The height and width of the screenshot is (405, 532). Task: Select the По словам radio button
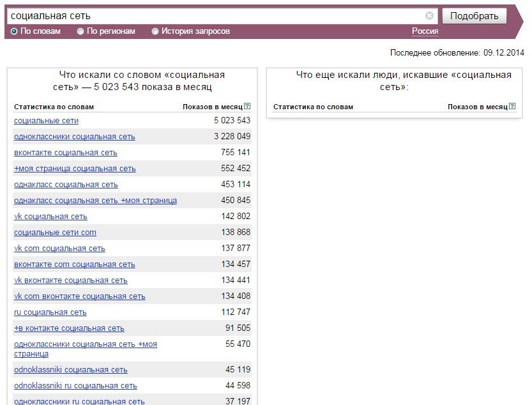coord(14,31)
